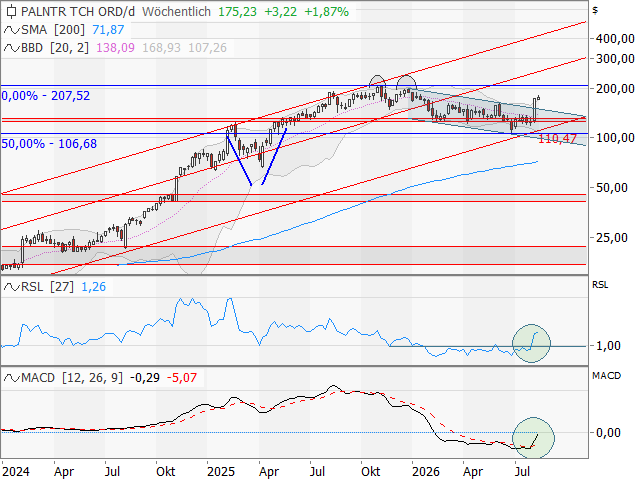Image resolution: width=640 pixels, height=480 pixels.
Task: Click the MACD value -0,29
Action: (x=145, y=378)
